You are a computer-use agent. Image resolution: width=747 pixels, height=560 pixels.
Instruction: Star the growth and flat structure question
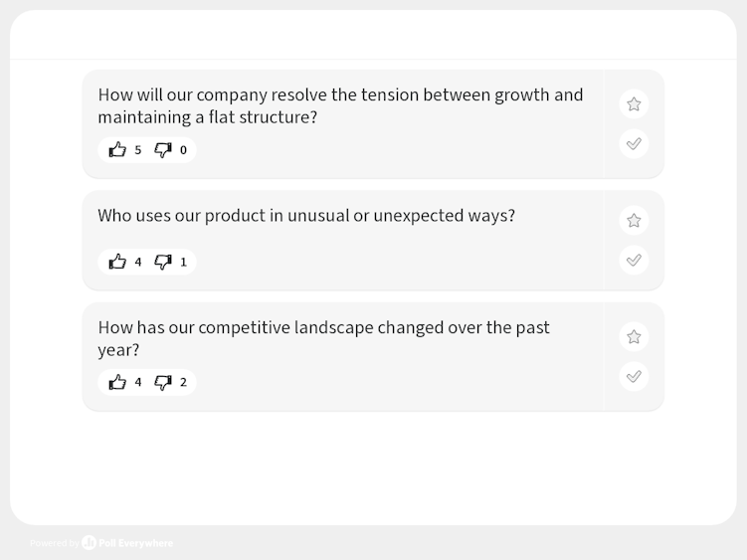pos(634,103)
